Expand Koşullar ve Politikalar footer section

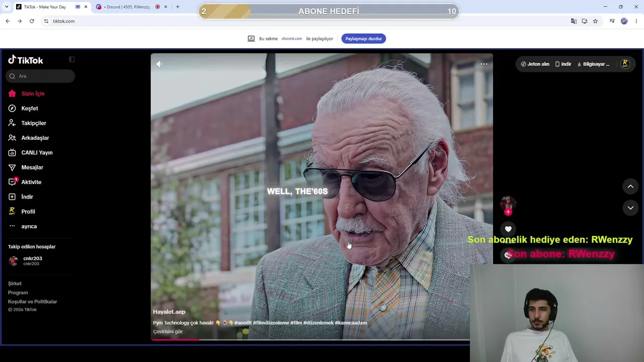coord(32,302)
